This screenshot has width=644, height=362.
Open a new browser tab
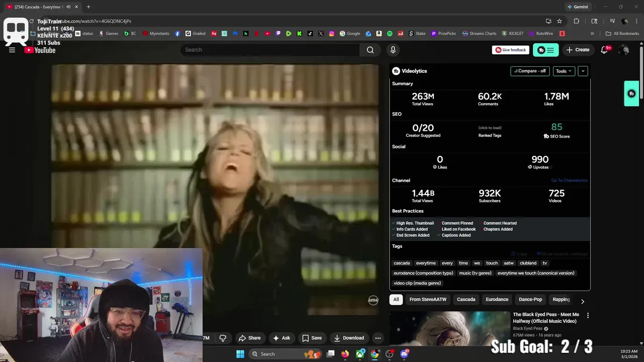pos(88,7)
